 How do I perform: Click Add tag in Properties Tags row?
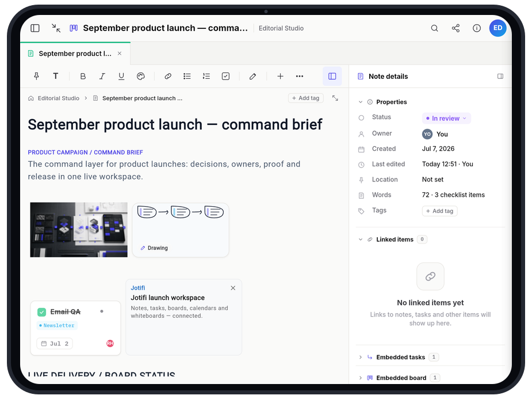click(440, 211)
